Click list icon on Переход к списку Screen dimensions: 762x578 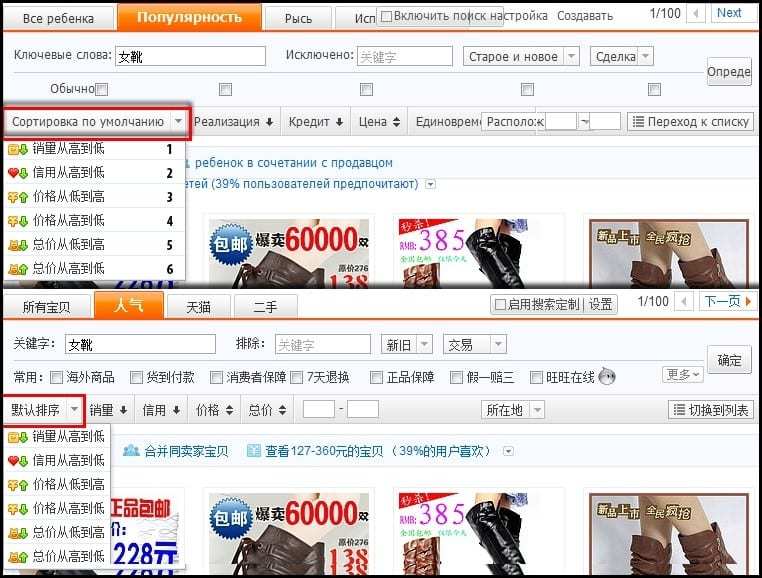(x=637, y=122)
